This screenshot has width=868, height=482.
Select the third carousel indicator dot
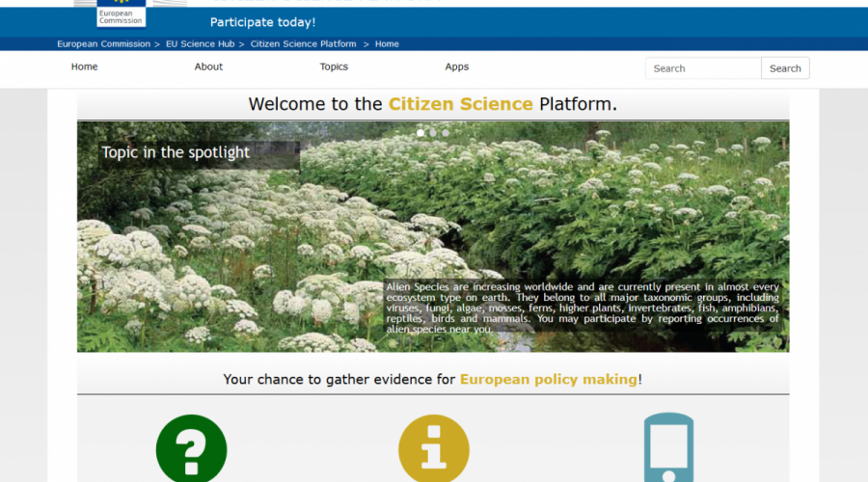click(445, 133)
